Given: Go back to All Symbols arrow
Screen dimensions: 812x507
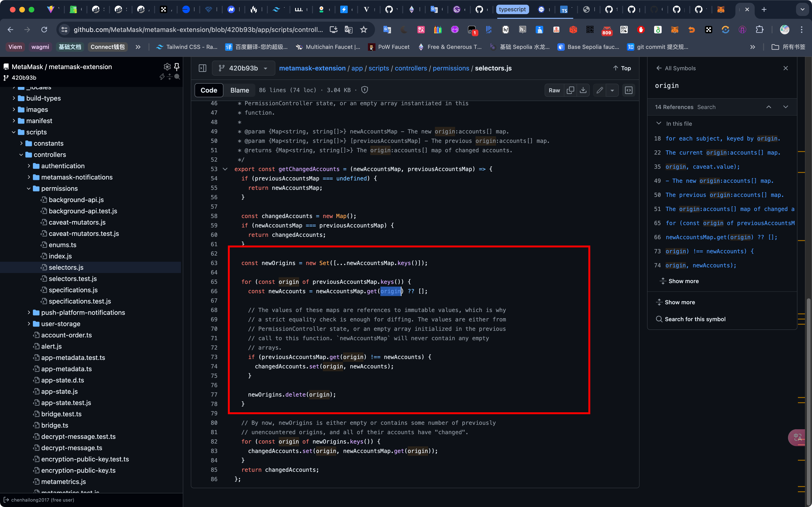Looking at the screenshot, I should tap(659, 68).
